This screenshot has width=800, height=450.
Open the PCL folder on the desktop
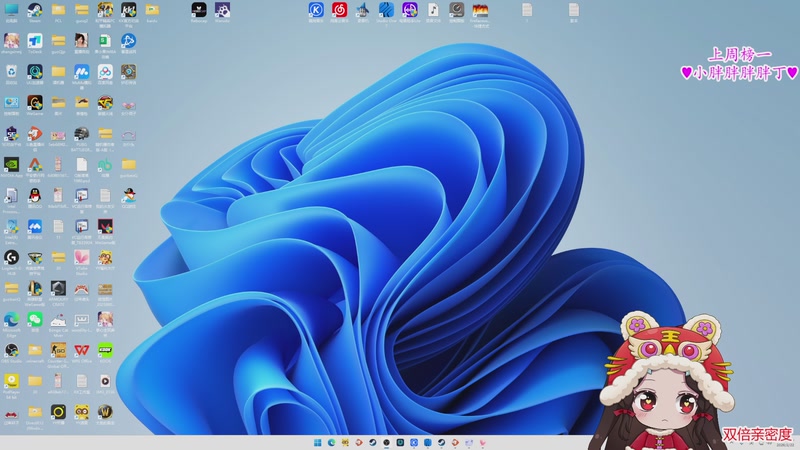[58, 10]
